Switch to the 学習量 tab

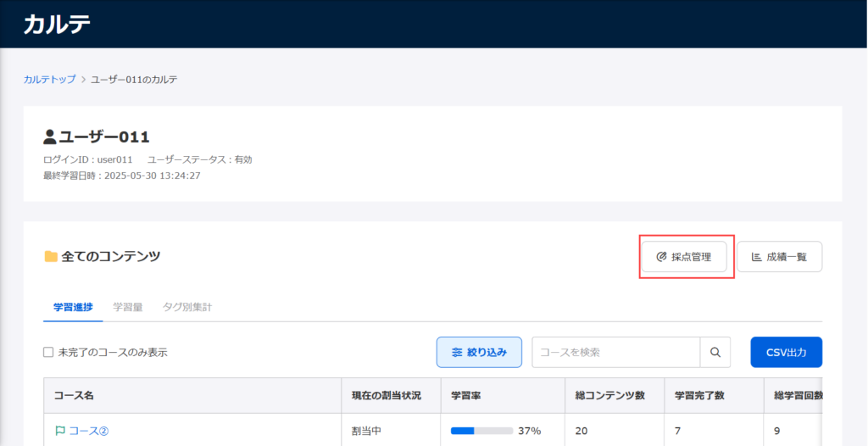128,307
